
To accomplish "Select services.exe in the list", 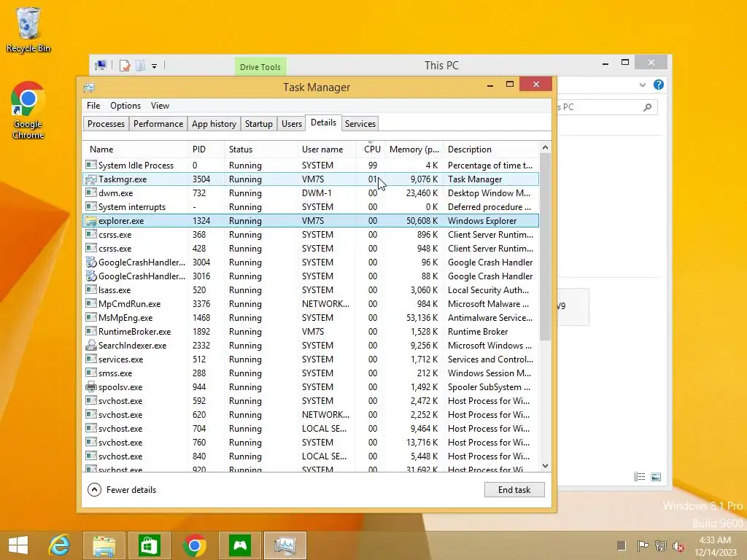I will coord(311,359).
